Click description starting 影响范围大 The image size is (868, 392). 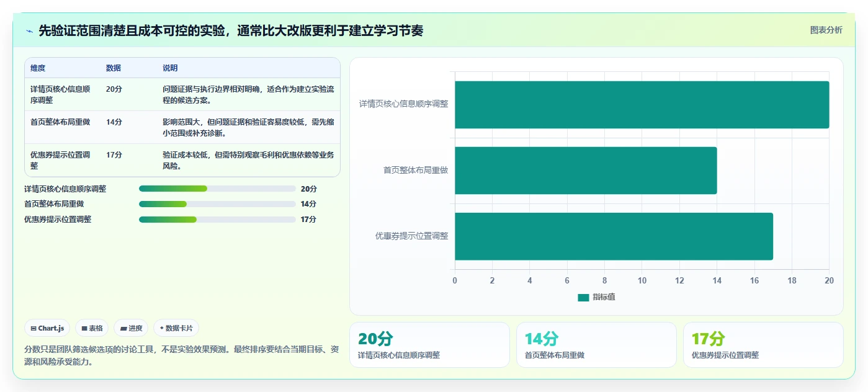(x=248, y=127)
